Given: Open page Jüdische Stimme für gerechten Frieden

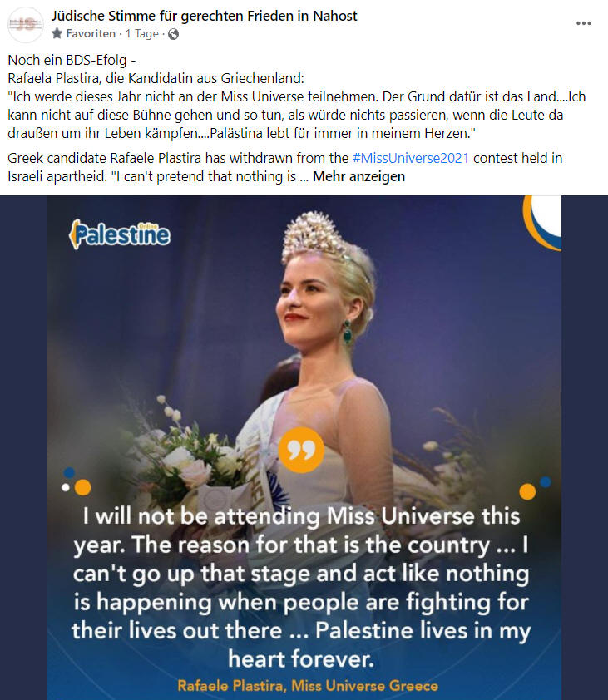Looking at the screenshot, I should [x=204, y=16].
